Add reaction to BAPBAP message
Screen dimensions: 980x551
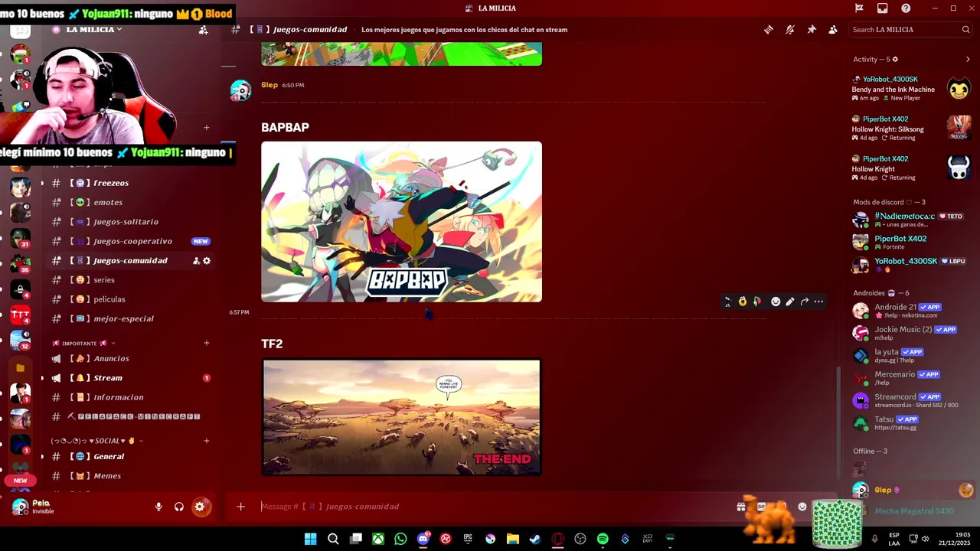tap(776, 302)
